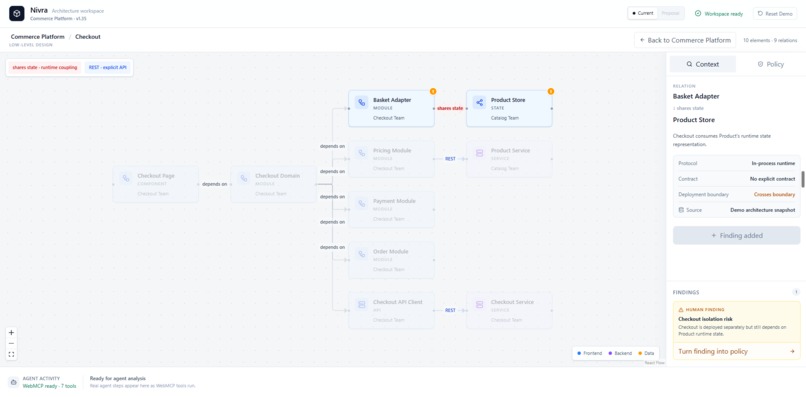Screen dimensions: 806x397
Task: Click the arrow beside Turn finding into policy
Action: click(x=792, y=351)
